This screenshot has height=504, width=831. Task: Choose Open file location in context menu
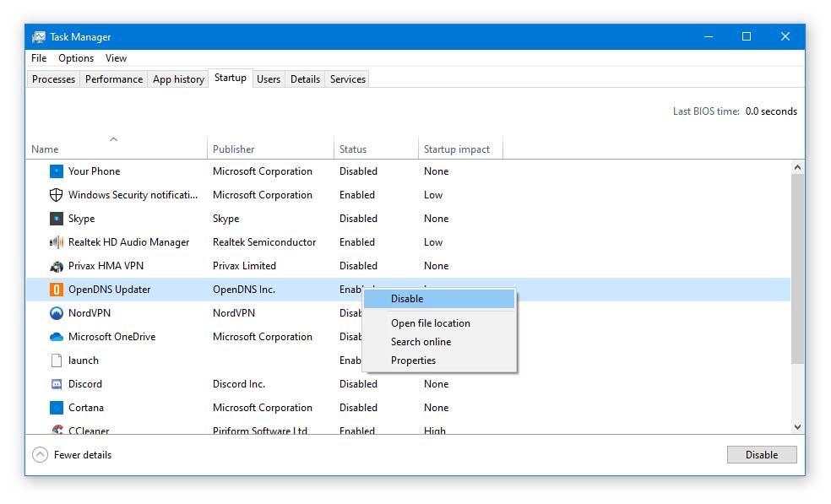pyautogui.click(x=439, y=323)
